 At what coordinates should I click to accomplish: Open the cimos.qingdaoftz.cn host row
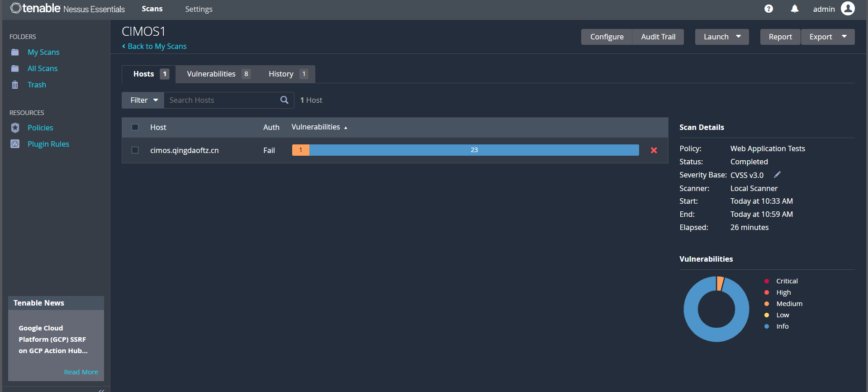point(395,150)
